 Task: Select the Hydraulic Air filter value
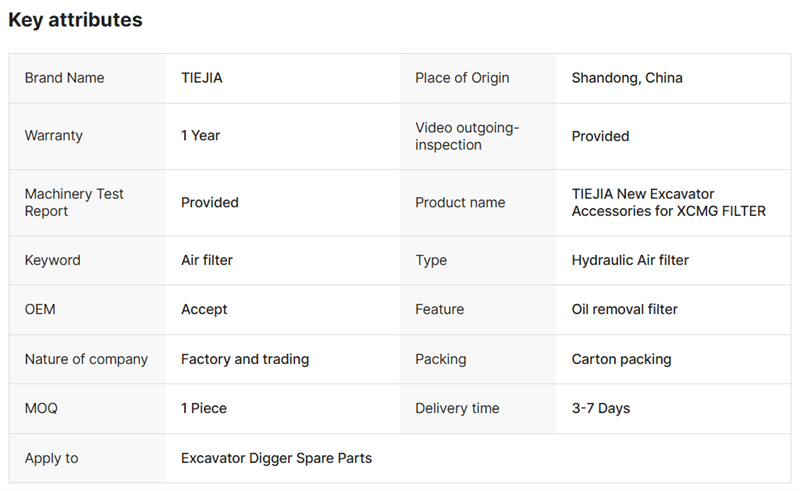click(630, 260)
